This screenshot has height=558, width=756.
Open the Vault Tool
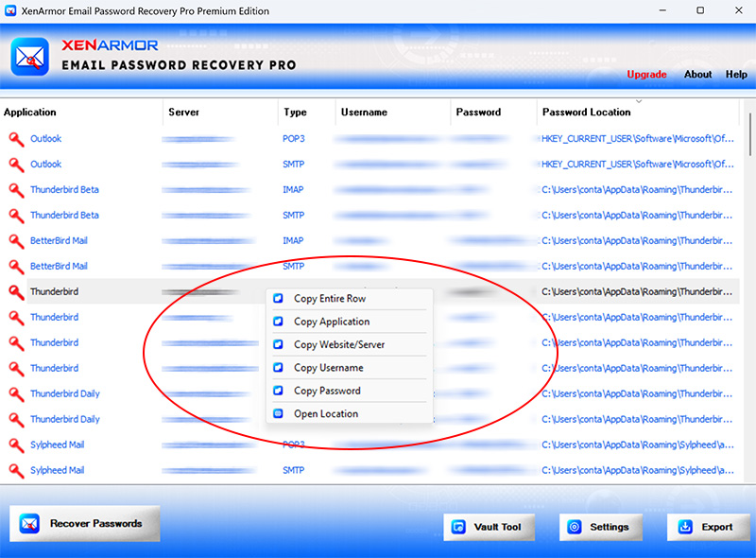[x=489, y=528]
